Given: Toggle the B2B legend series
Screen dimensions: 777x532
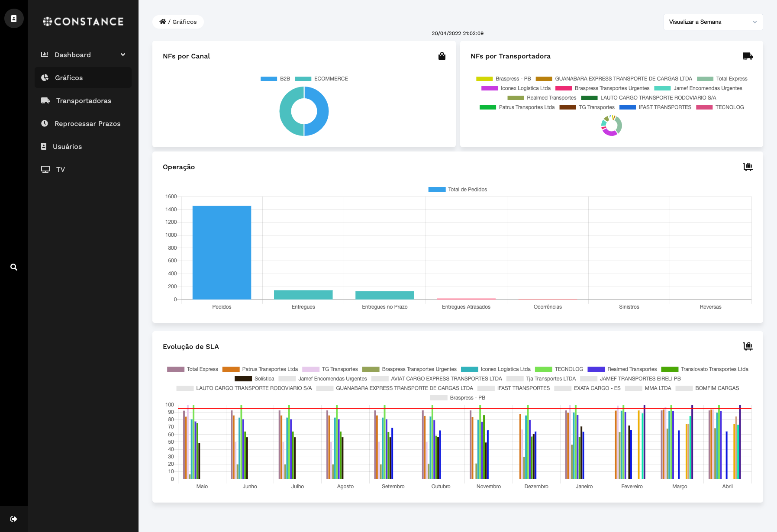Looking at the screenshot, I should point(275,79).
